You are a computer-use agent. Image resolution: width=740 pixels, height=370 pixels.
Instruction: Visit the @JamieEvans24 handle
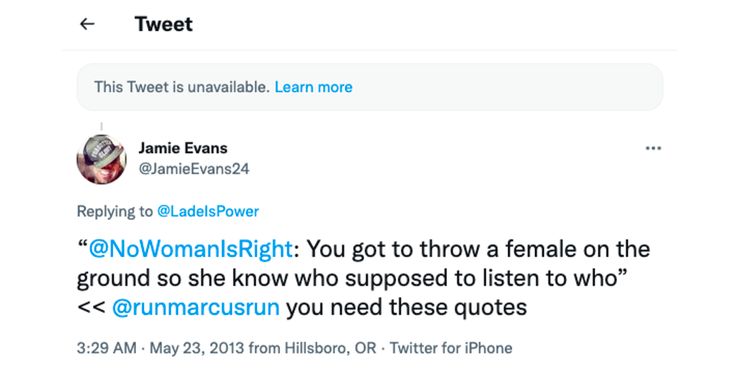193,168
